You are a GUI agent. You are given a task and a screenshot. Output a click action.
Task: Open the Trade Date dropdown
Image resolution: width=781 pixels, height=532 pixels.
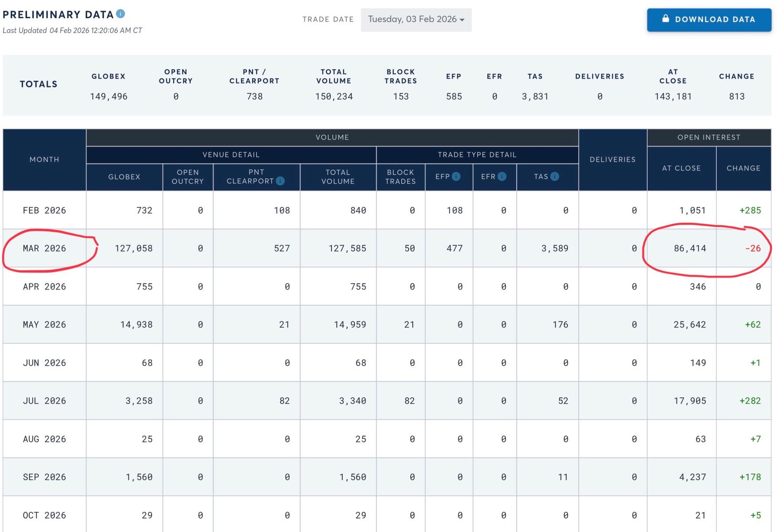(416, 20)
